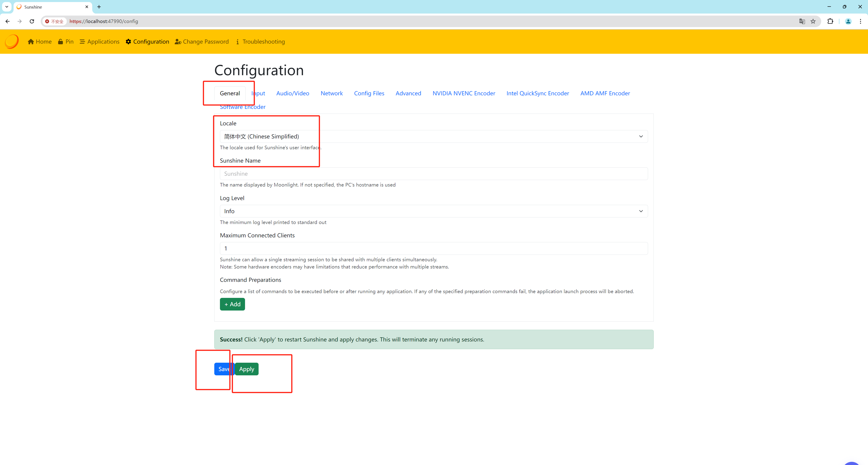Click the not-secure site warning badge
Viewport: 868px width, 465px height.
click(54, 21)
